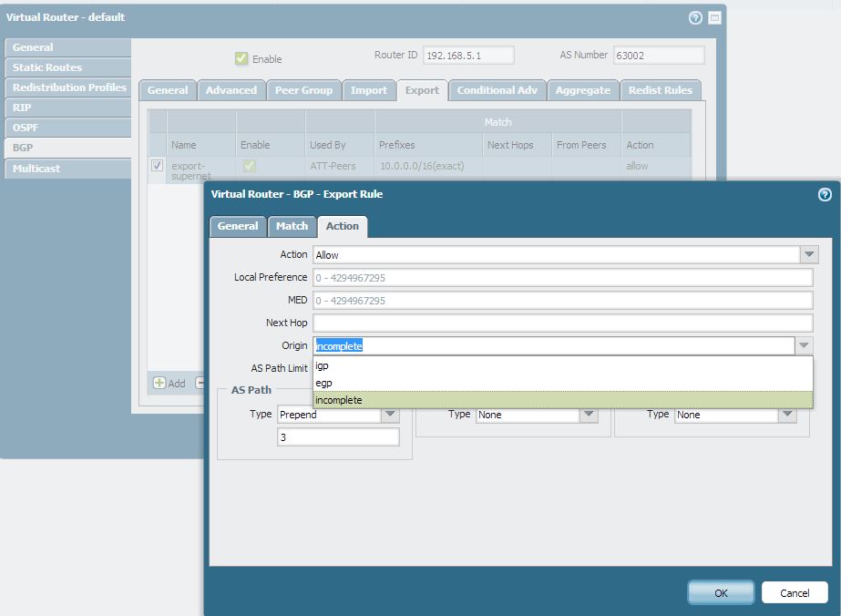Open BGP General sub-tab
The width and height of the screenshot is (841, 616).
[168, 90]
